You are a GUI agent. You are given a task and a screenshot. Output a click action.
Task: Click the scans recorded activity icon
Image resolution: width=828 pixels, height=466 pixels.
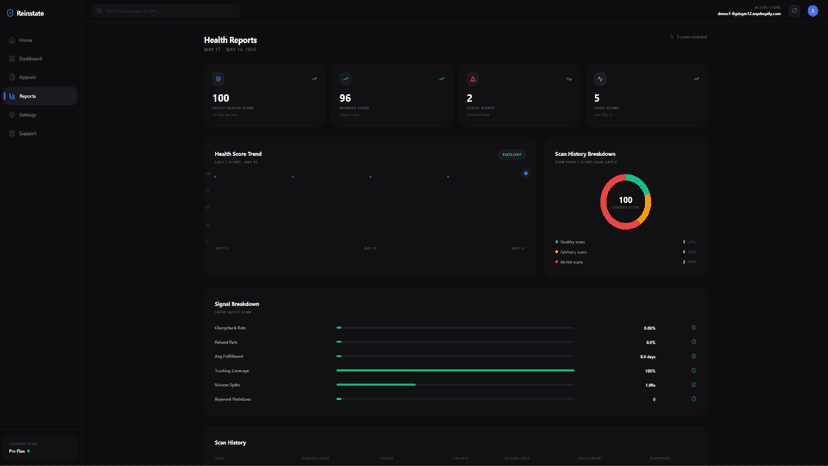click(672, 36)
